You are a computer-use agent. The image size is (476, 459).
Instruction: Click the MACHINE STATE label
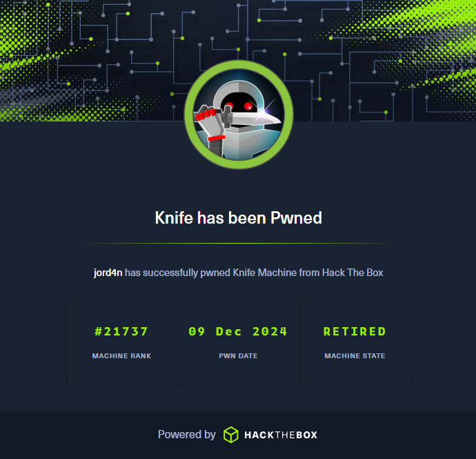tap(355, 355)
